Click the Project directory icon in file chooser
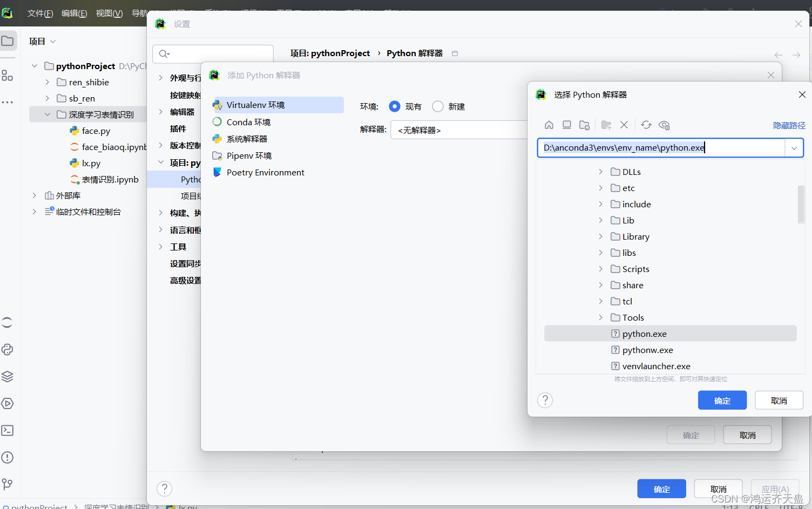 pyautogui.click(x=584, y=125)
